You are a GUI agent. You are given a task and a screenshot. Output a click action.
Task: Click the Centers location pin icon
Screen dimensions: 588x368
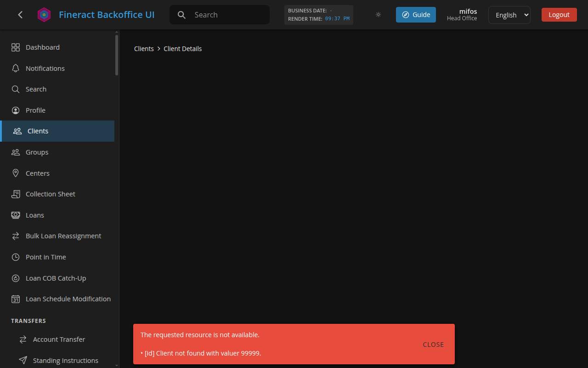16,173
